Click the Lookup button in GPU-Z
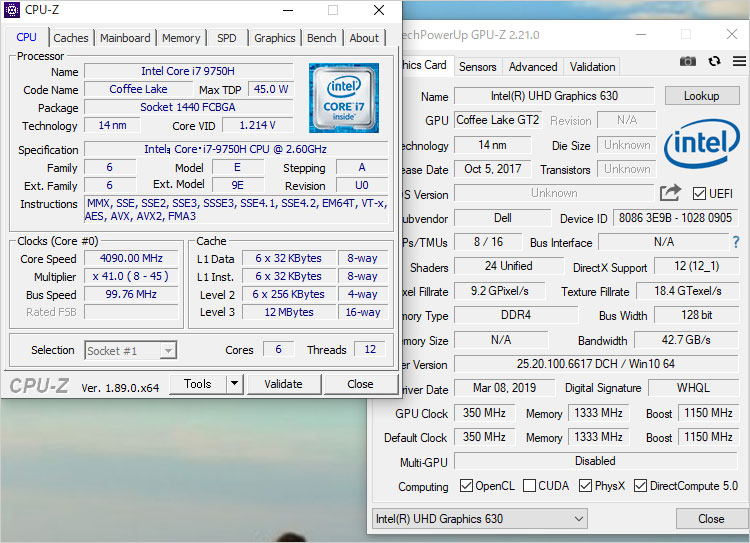 (x=701, y=96)
